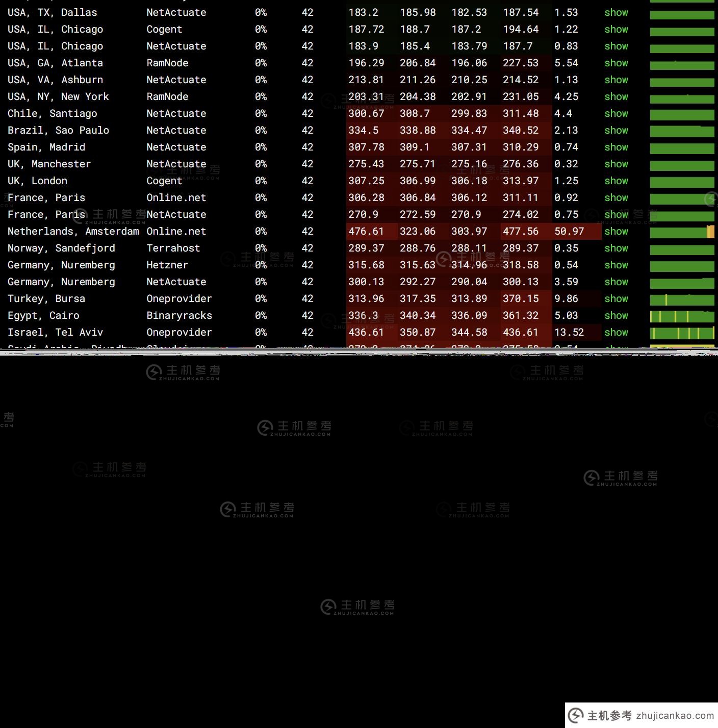Image resolution: width=718 pixels, height=728 pixels.
Task: Select the 'Brazil, Sao Paulo' location text
Action: 58,130
